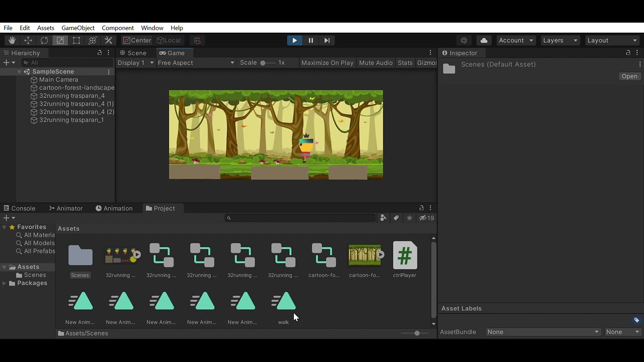Select the Hand tool in toolbar
The image size is (644, 362).
(x=12, y=40)
